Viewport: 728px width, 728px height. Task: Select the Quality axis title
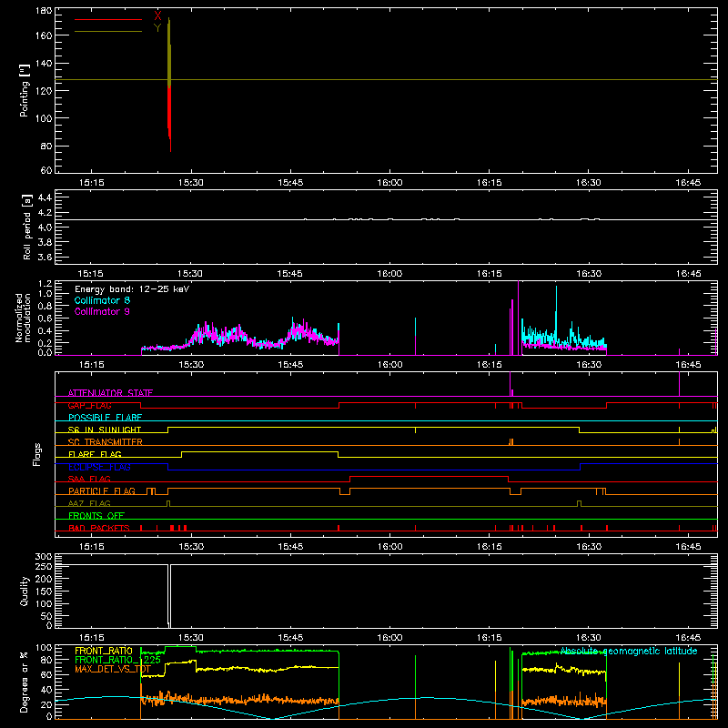[x=25, y=591]
